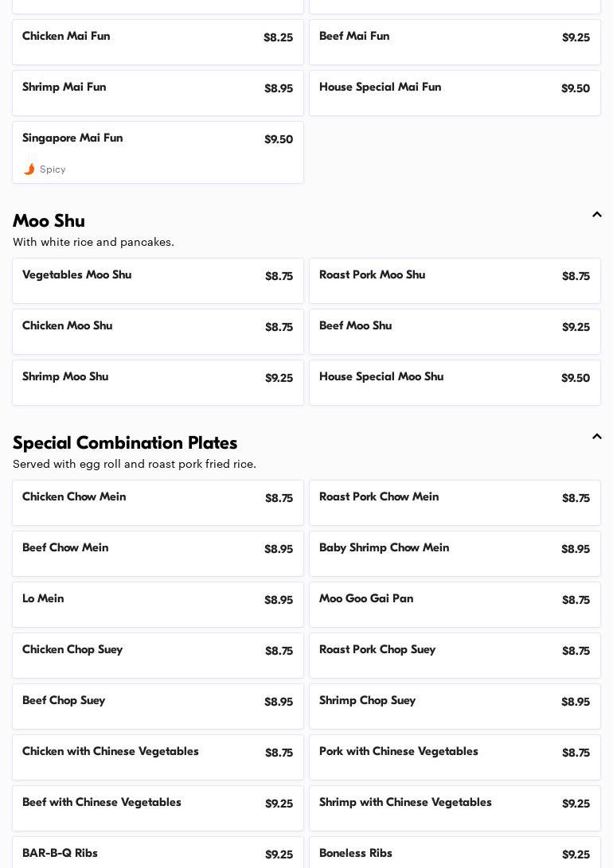Add Chicken Mai Fun to order
The width and height of the screenshot is (613, 868).
[x=158, y=41]
